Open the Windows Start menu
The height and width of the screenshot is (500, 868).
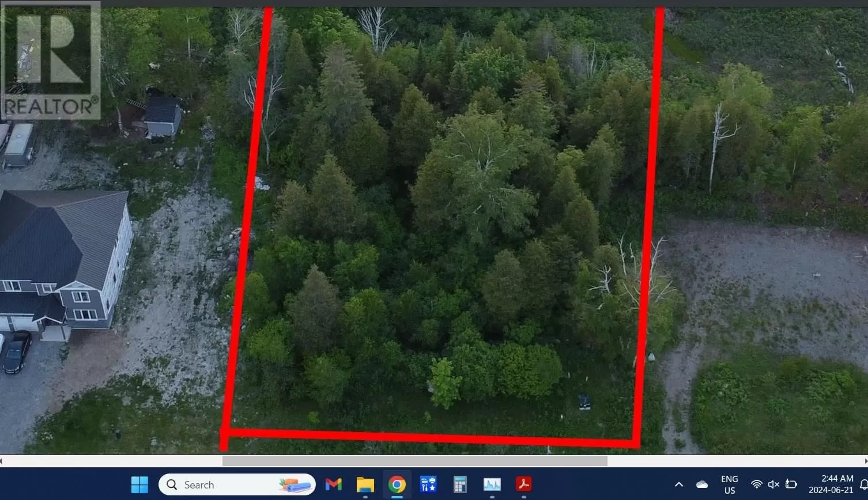139,484
